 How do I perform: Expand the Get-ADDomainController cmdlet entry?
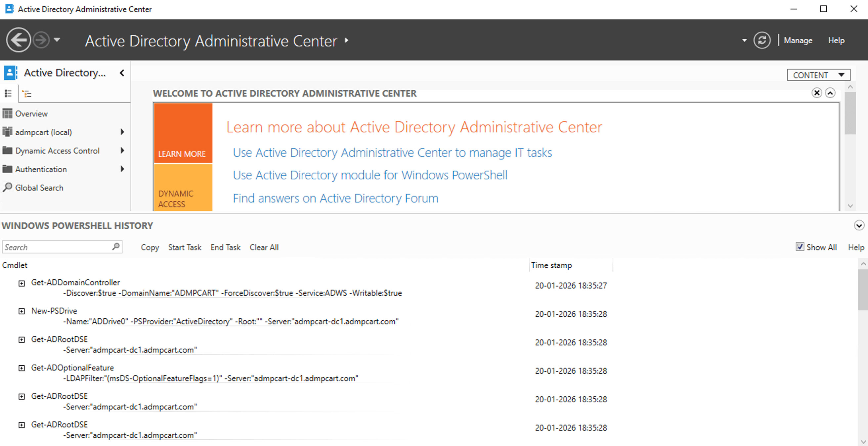click(22, 283)
